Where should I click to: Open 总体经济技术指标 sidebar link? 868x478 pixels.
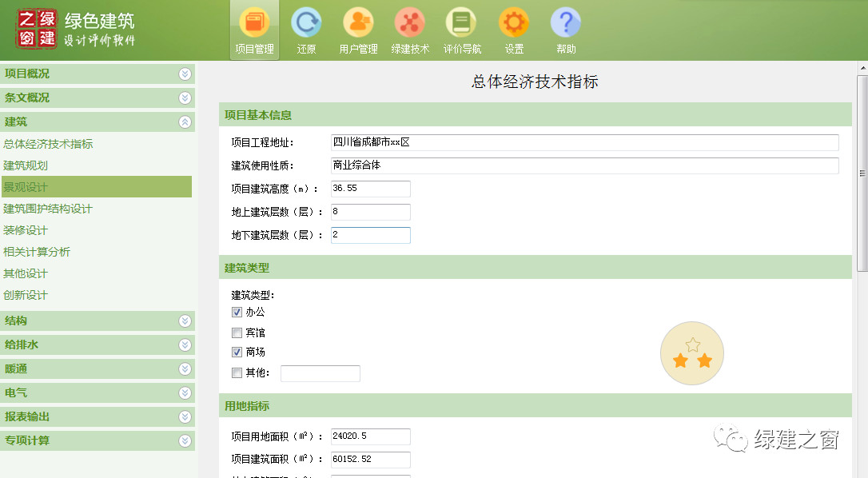click(x=48, y=144)
